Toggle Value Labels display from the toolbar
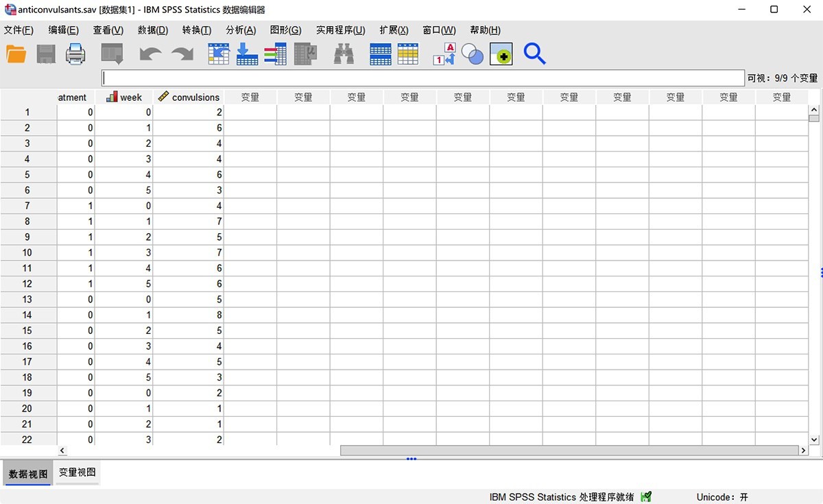 443,53
